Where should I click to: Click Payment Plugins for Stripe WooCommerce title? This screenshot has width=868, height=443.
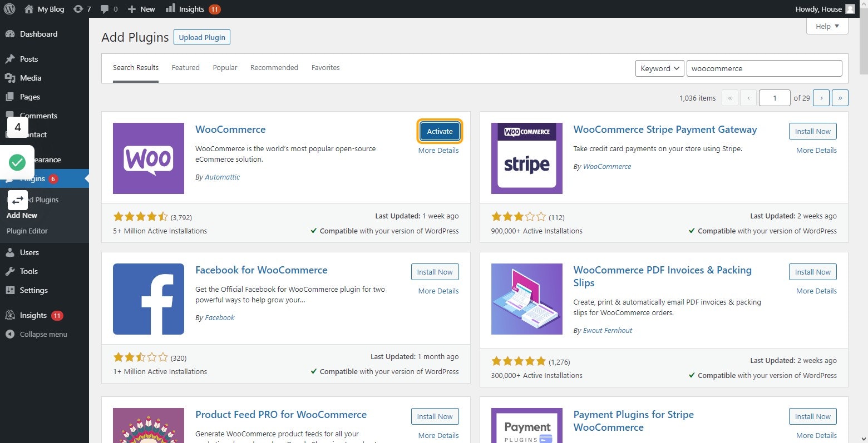click(634, 421)
